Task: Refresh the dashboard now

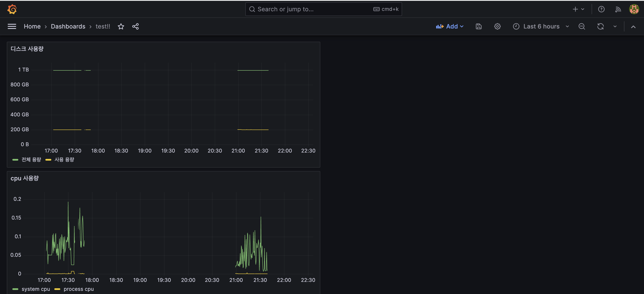Action: [601, 26]
